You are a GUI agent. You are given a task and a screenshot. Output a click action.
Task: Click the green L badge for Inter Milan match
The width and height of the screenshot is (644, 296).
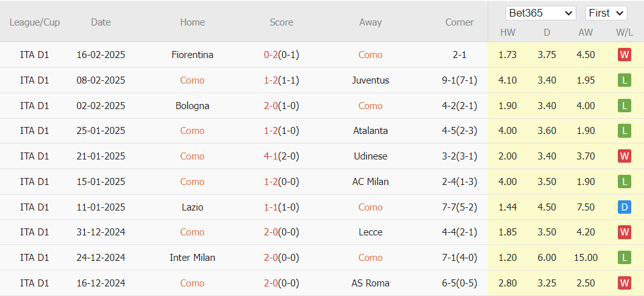(624, 258)
